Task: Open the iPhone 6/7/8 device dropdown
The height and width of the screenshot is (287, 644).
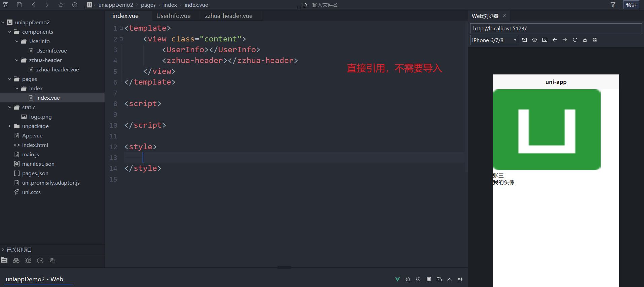Action: coord(494,40)
